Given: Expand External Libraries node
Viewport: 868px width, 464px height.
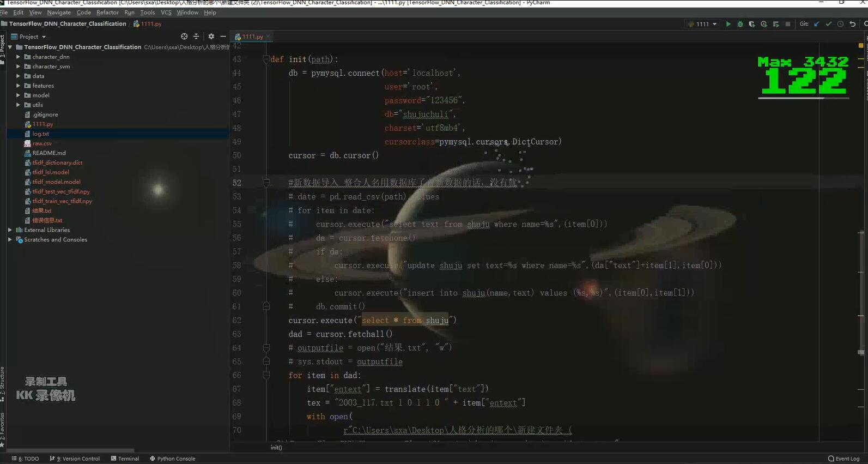Looking at the screenshot, I should pos(10,230).
